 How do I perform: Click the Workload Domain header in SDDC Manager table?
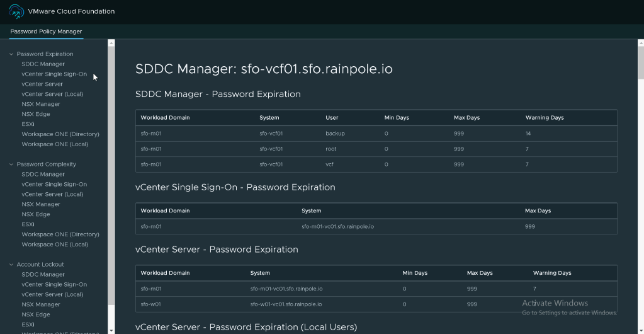click(165, 118)
